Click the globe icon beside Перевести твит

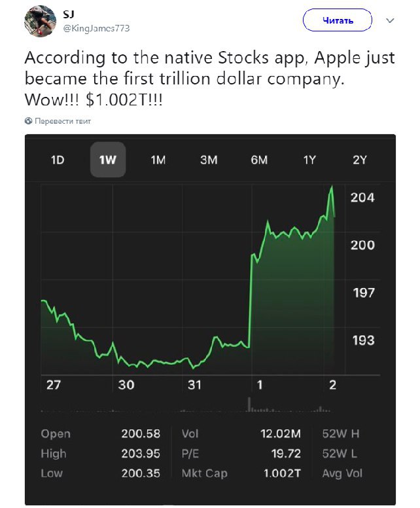coord(29,121)
